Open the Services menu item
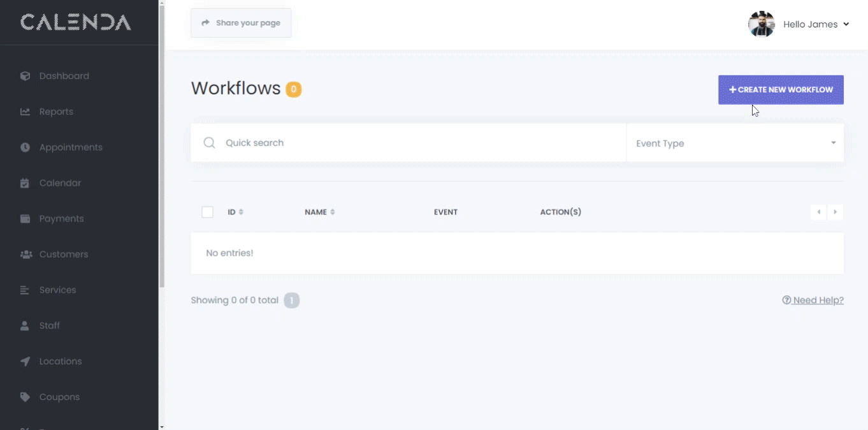Viewport: 868px width, 430px height. [x=57, y=290]
